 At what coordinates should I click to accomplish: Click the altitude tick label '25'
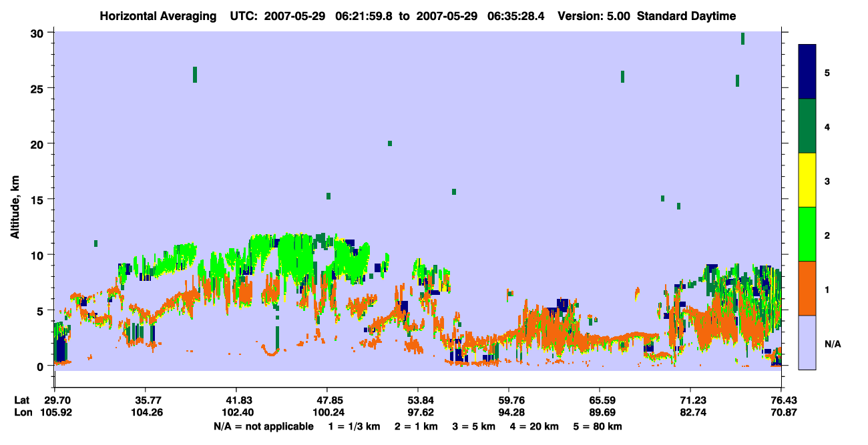tap(39, 88)
